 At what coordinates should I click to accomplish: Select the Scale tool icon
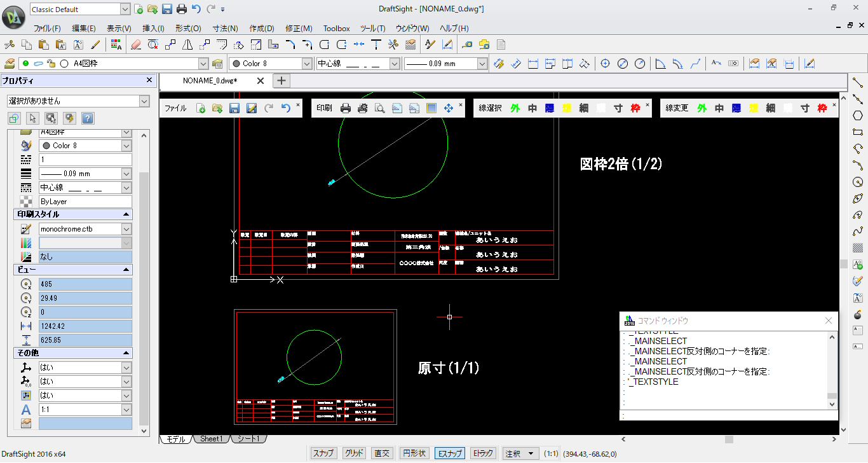[x=256, y=45]
